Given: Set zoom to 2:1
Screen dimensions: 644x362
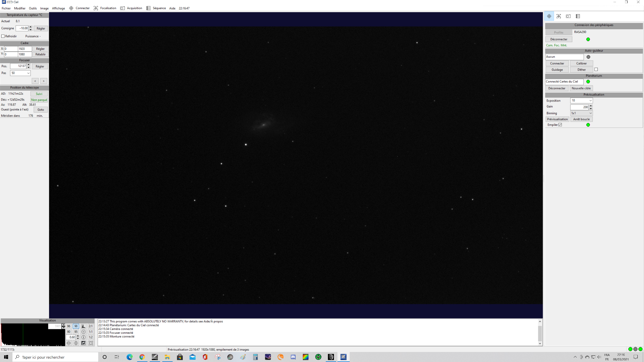Looking at the screenshot, I should [x=91, y=326].
